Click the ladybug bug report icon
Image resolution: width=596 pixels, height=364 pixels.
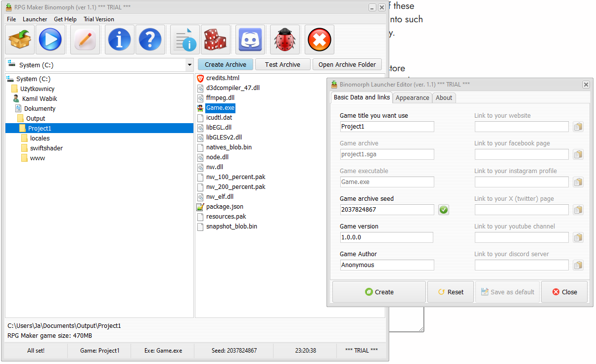click(x=285, y=40)
